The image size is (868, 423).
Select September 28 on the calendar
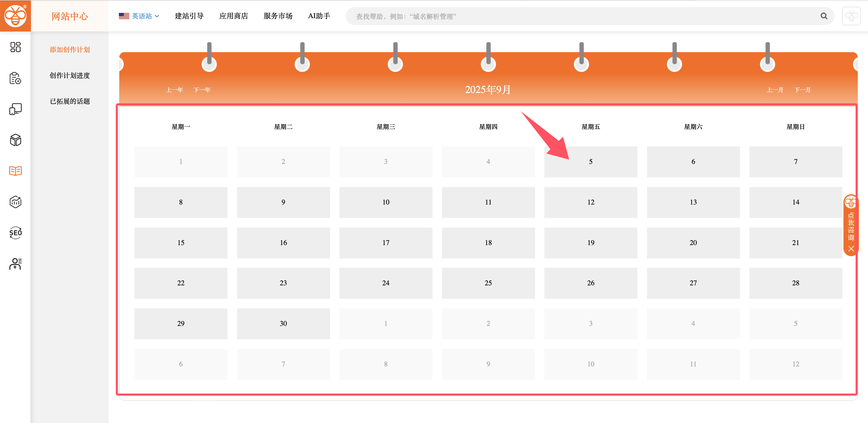coord(796,283)
